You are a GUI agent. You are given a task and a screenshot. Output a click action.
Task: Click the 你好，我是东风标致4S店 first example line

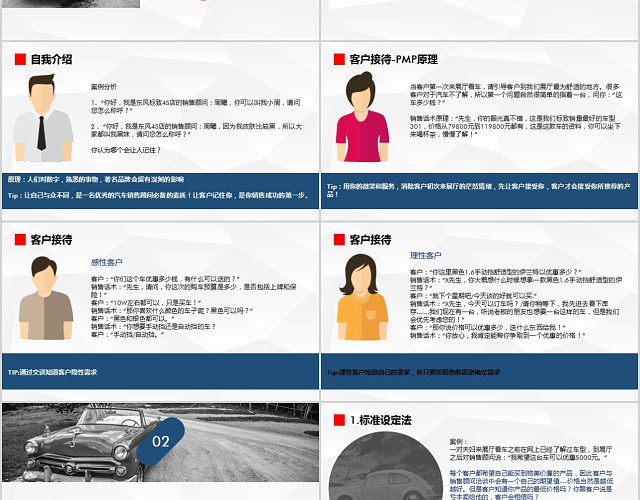coord(196,106)
